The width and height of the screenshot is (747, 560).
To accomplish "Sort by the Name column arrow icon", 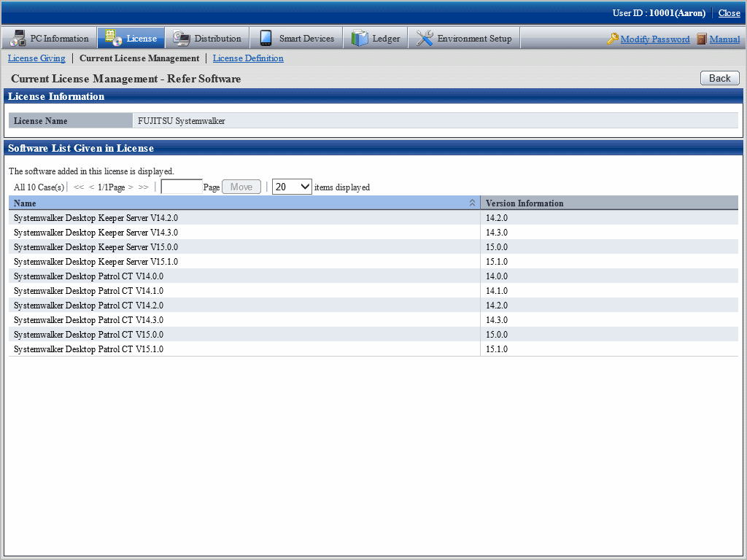I will [x=472, y=203].
